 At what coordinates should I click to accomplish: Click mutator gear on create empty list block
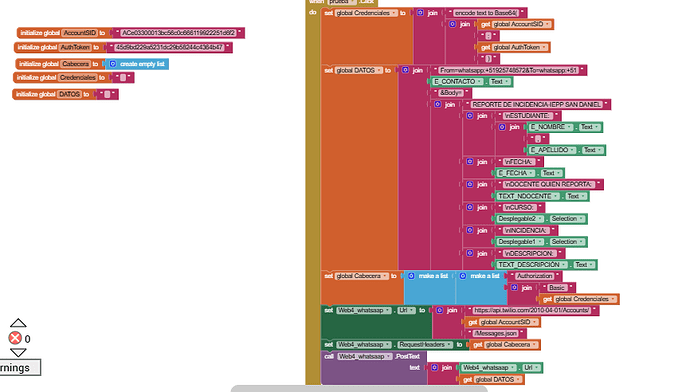pos(113,64)
